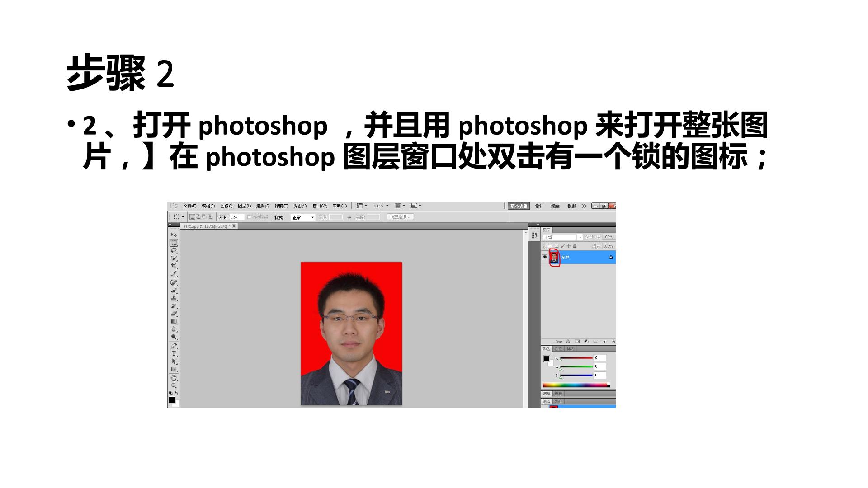The height and width of the screenshot is (488, 868).
Task: Open the 编辑(E) menu
Action: coord(208,206)
